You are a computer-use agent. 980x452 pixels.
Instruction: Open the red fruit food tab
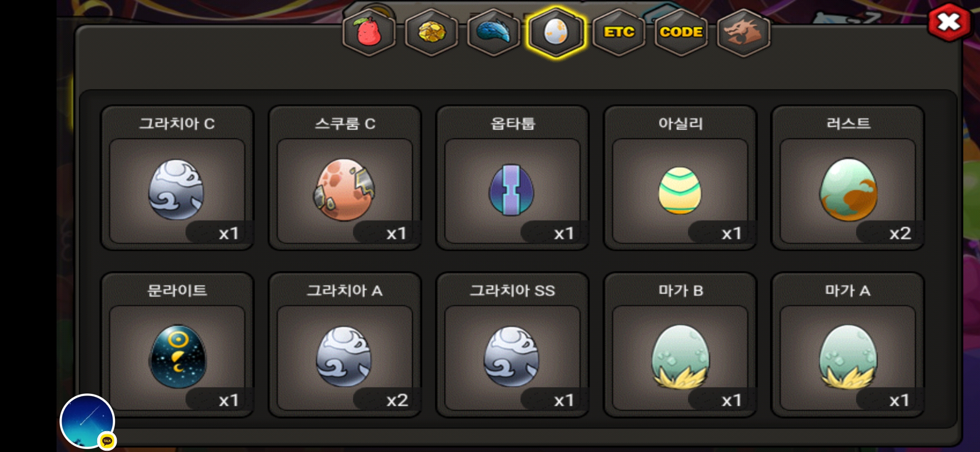pyautogui.click(x=369, y=32)
